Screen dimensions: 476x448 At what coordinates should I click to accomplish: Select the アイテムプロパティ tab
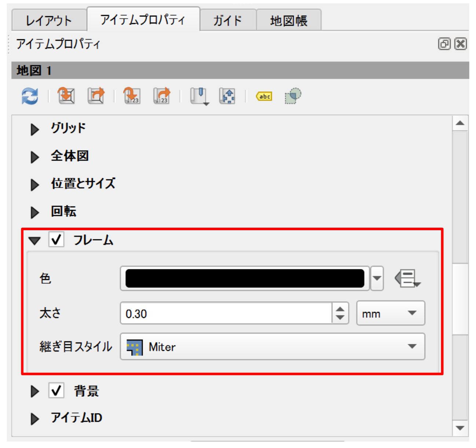pos(143,19)
